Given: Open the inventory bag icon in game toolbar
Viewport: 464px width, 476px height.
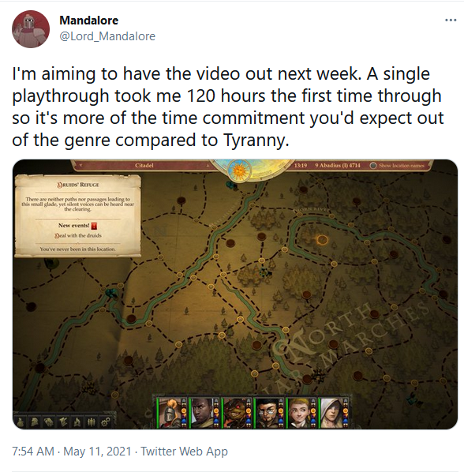Looking at the screenshot, I should pyautogui.click(x=20, y=422).
